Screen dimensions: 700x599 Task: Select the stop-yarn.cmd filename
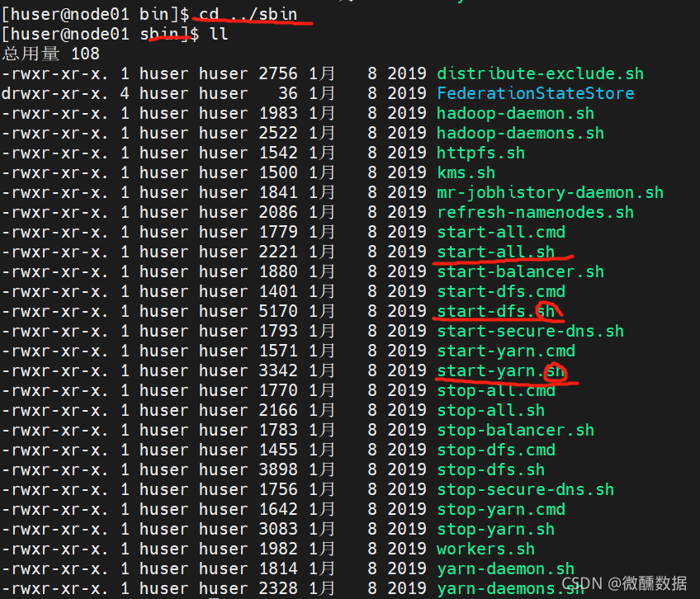click(501, 510)
